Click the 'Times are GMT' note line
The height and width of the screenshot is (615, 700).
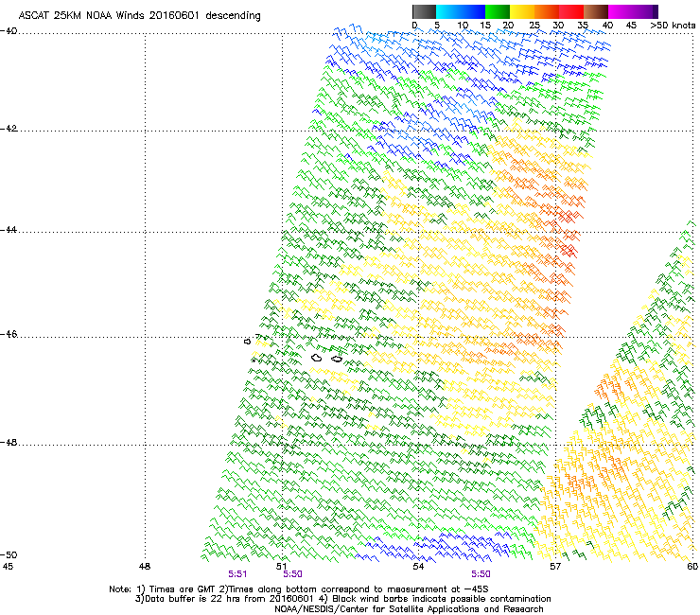click(299, 589)
